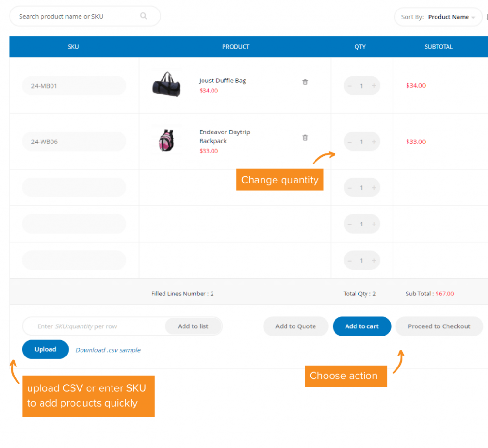The height and width of the screenshot is (448, 488).
Task: Focus the search product name or SKU field
Action: click(76, 16)
